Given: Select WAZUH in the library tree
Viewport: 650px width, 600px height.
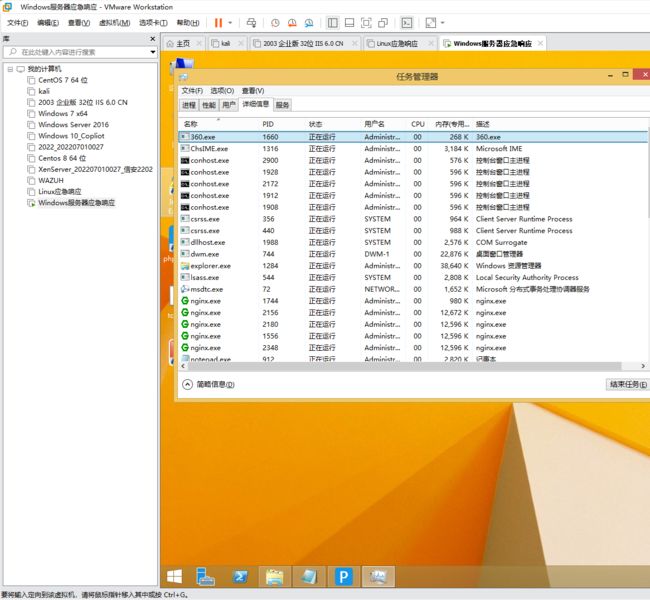Looking at the screenshot, I should pos(51,180).
